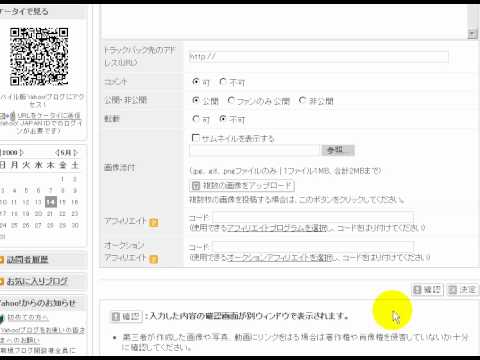
Task: Click the 参照 browse button
Action: 338,150
